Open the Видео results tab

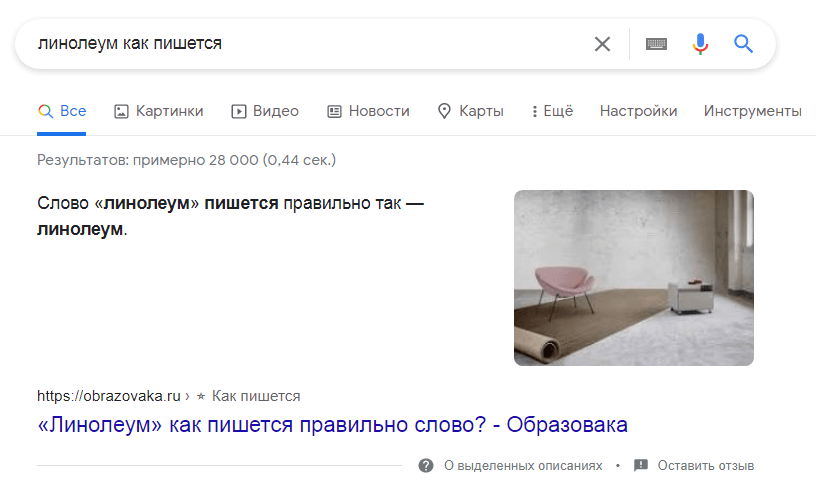tap(265, 111)
